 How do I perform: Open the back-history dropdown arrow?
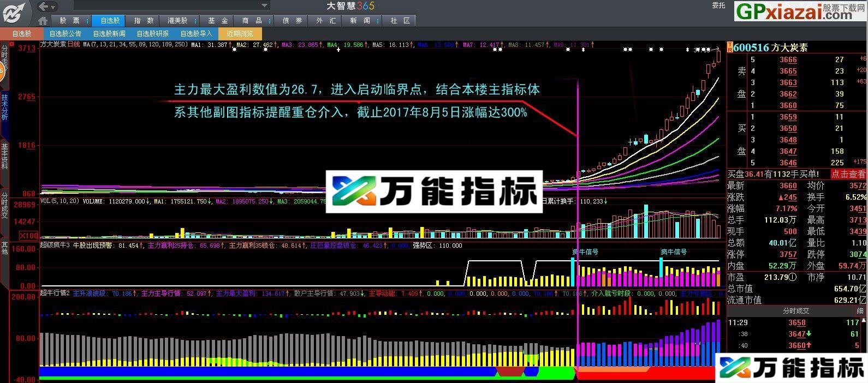[54, 7]
